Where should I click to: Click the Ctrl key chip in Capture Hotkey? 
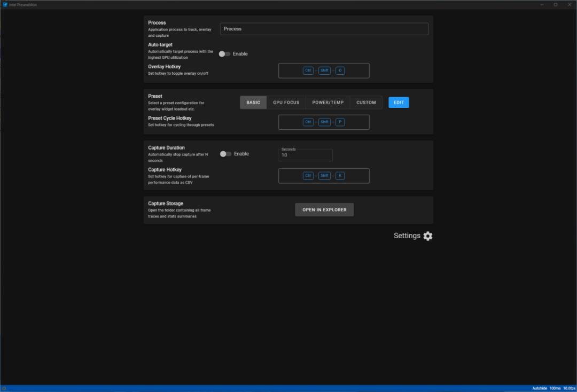pyautogui.click(x=308, y=176)
